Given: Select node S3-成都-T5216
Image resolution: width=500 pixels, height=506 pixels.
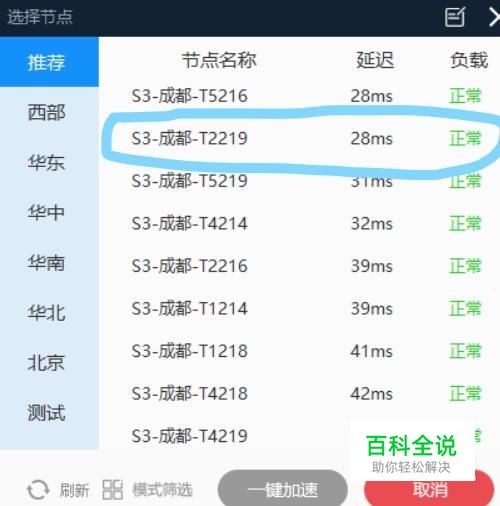Looking at the screenshot, I should (x=299, y=96).
